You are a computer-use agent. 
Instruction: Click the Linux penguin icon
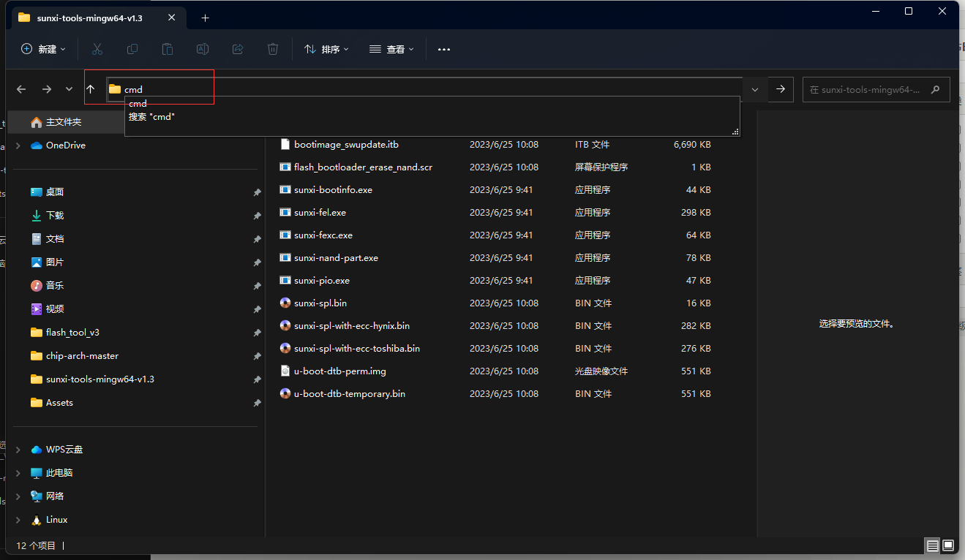click(37, 520)
